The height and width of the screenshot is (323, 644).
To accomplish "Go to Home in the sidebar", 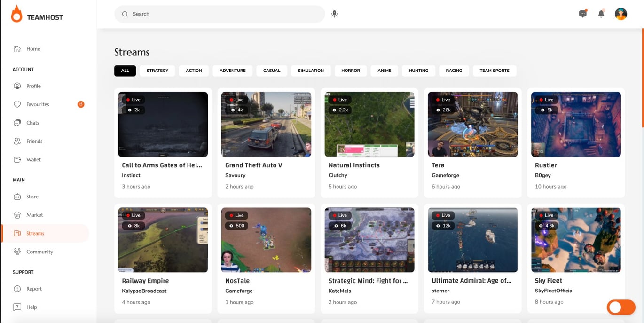I will pos(33,49).
